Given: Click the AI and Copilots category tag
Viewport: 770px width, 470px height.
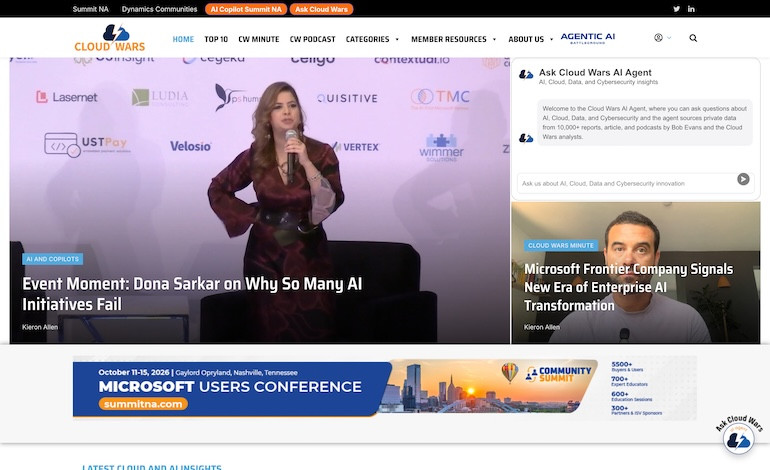Looking at the screenshot, I should [53, 259].
